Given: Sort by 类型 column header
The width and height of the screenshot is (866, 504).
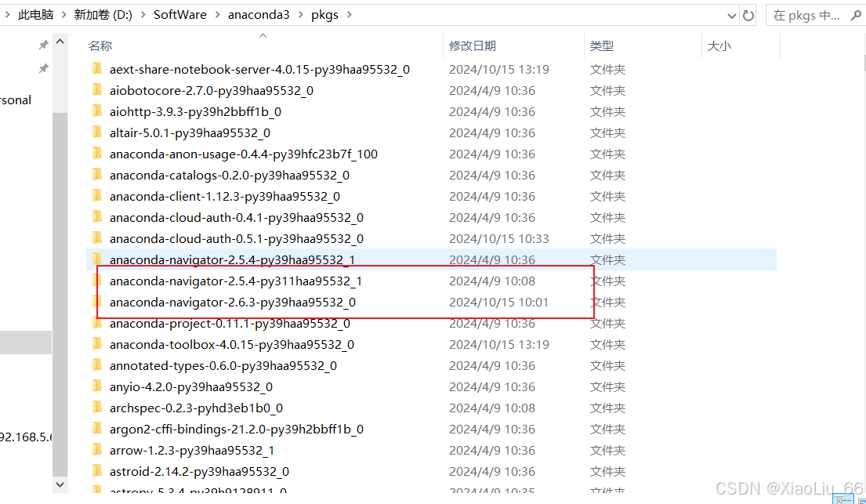Looking at the screenshot, I should point(601,46).
